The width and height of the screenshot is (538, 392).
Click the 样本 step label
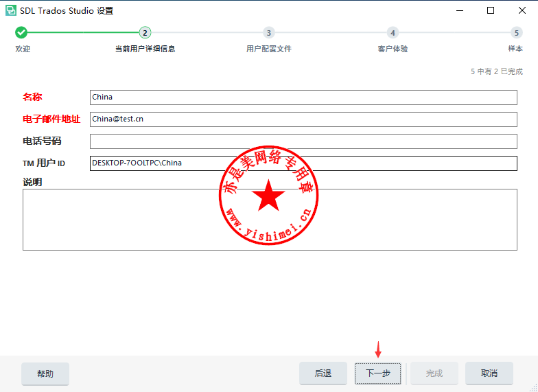tap(515, 49)
